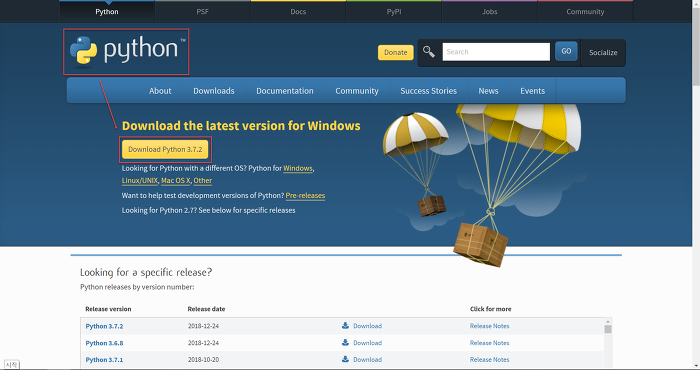Click release list scroll-up arrow
700x370 pixels.
pyautogui.click(x=608, y=321)
